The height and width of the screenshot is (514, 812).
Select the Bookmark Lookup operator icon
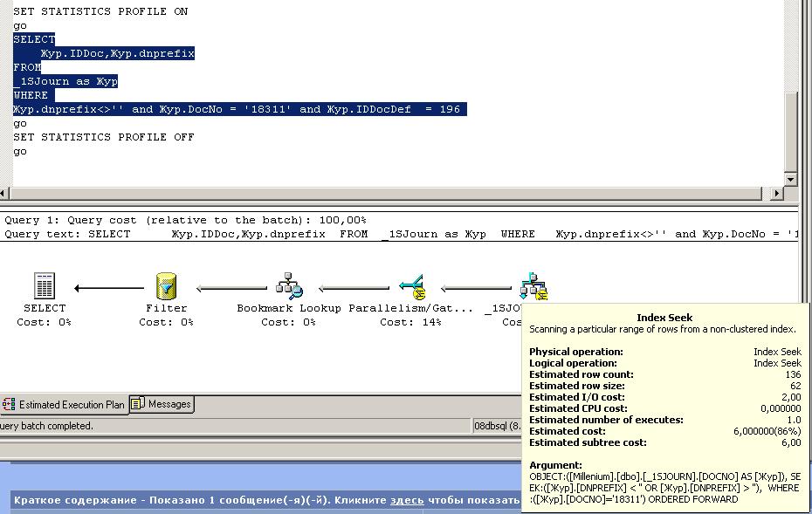(289, 286)
